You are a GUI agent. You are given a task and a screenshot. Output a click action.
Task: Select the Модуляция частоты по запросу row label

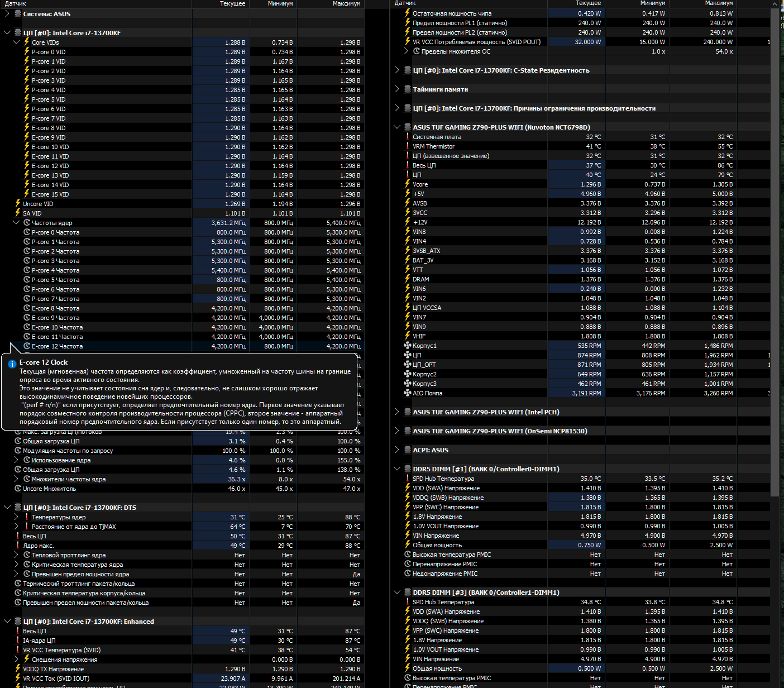[x=68, y=451]
